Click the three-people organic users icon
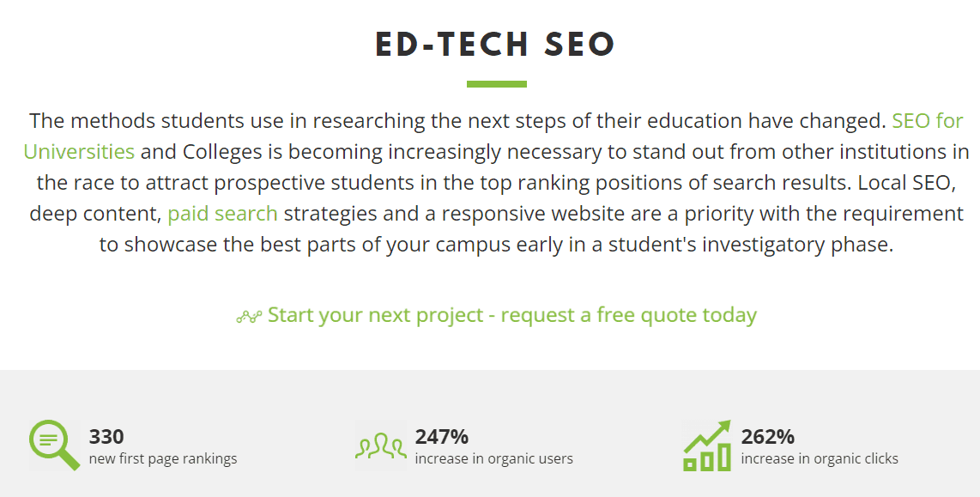The height and width of the screenshot is (497, 980). (x=381, y=445)
